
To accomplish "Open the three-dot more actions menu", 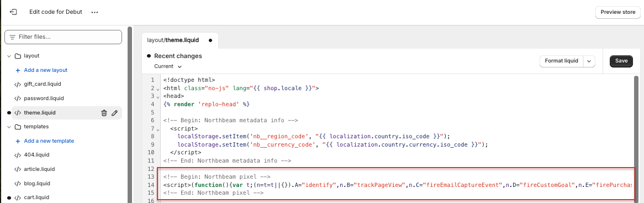I will pyautogui.click(x=95, y=12).
